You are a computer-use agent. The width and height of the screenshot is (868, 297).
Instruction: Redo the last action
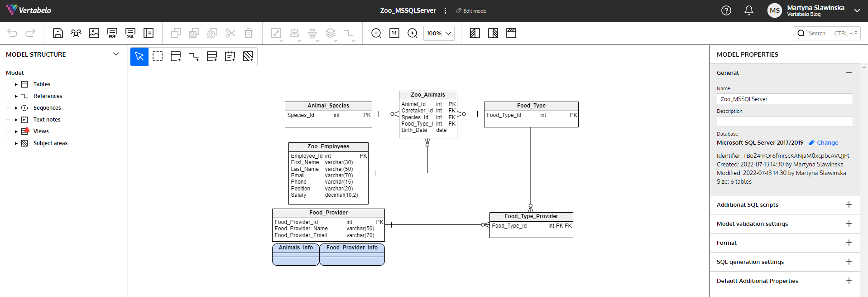point(30,33)
